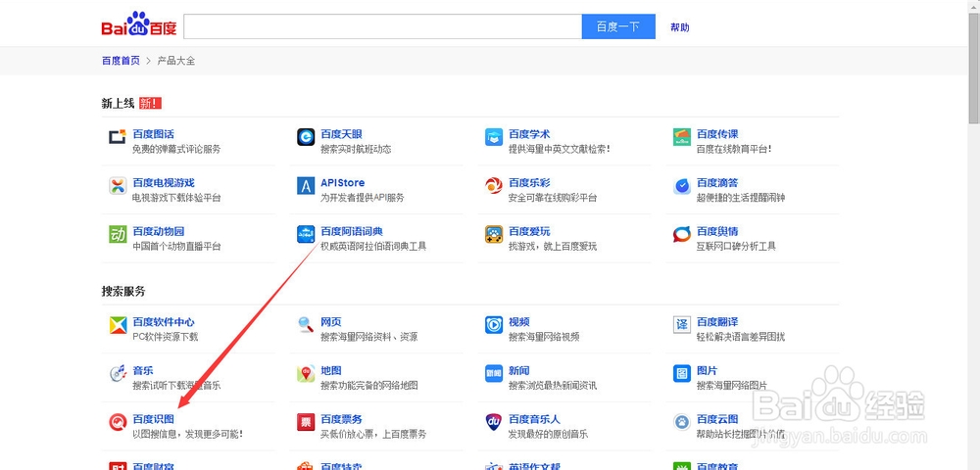Click the 百度爱玩 product icon

[494, 234]
